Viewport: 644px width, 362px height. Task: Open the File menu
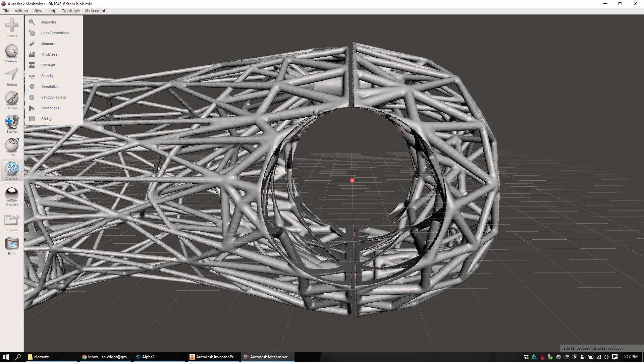point(6,11)
